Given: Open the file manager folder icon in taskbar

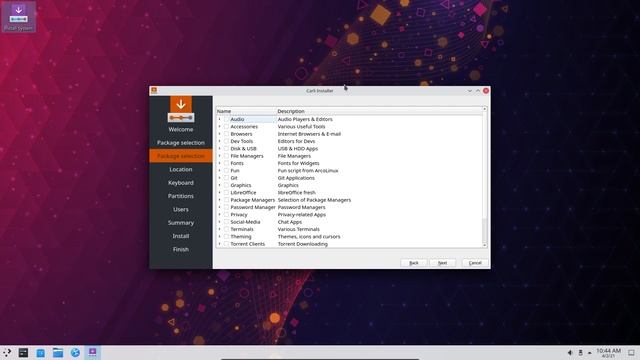Looking at the screenshot, I should click(x=58, y=353).
